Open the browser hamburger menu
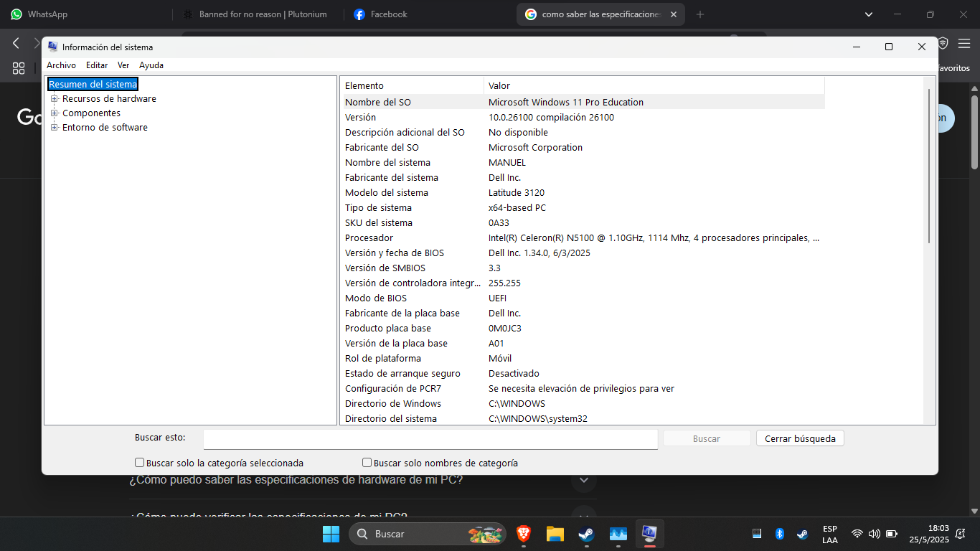 point(963,44)
